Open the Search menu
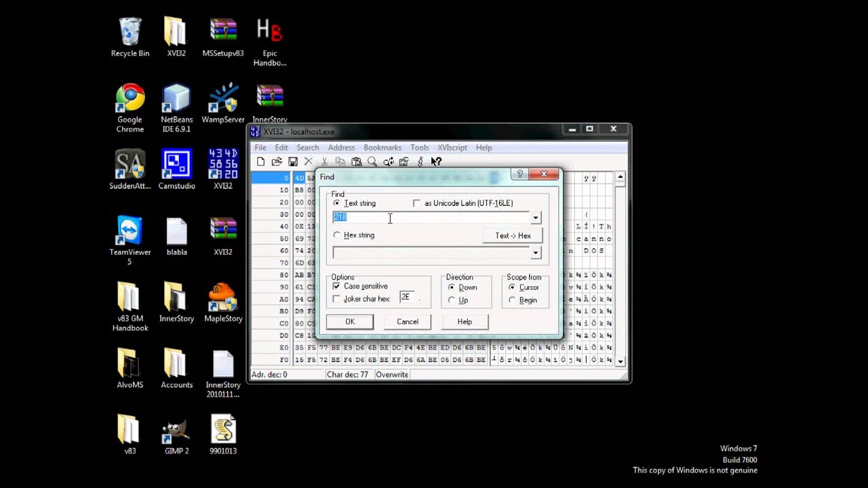The height and width of the screenshot is (488, 868). [x=307, y=147]
